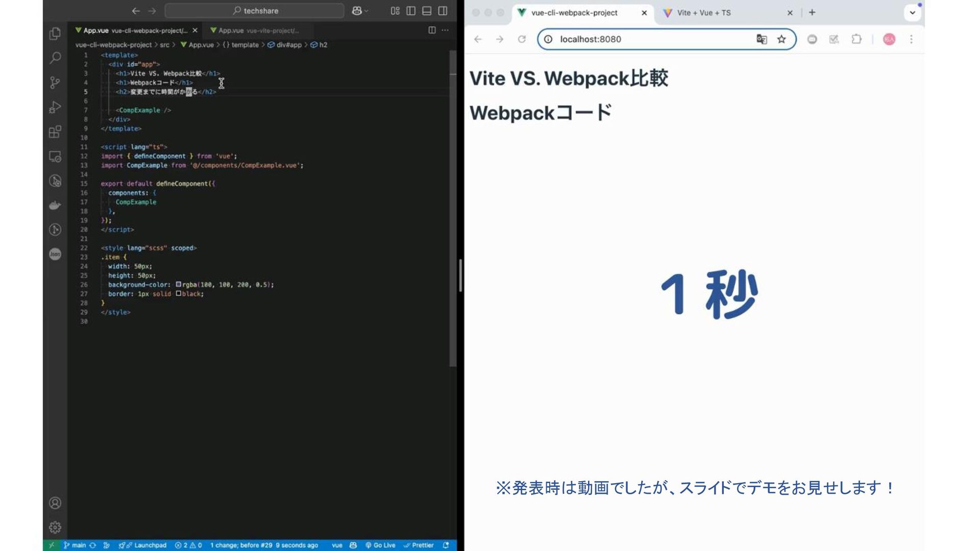Open the Docker whale view
Screen dimensions: 980x551
coord(55,205)
